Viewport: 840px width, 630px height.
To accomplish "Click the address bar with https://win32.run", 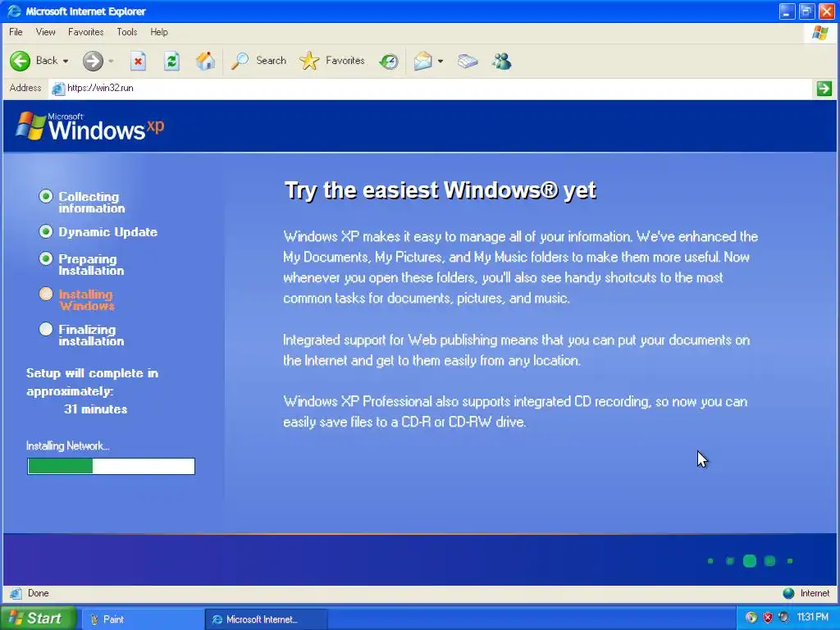I will (x=431, y=89).
